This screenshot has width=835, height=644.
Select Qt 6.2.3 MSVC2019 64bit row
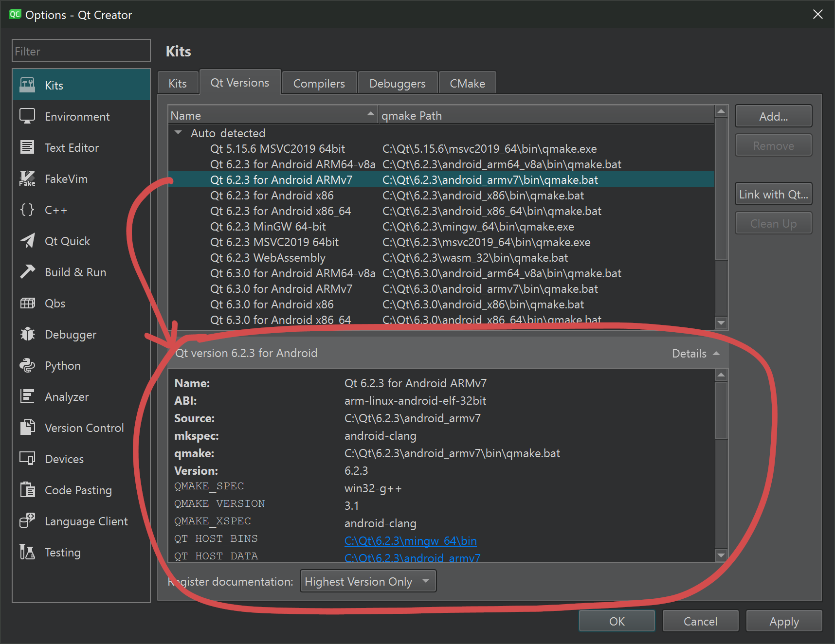(x=441, y=242)
